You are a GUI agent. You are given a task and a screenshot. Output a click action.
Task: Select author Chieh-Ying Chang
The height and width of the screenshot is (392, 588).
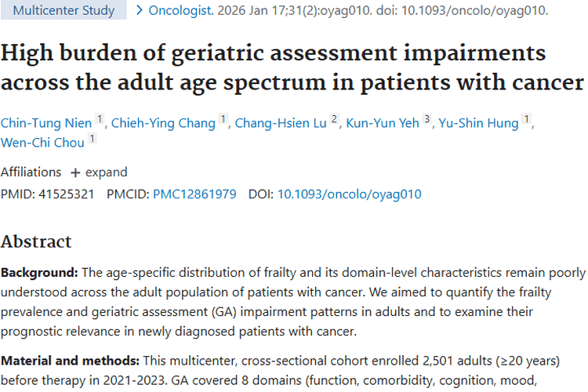pyautogui.click(x=164, y=122)
